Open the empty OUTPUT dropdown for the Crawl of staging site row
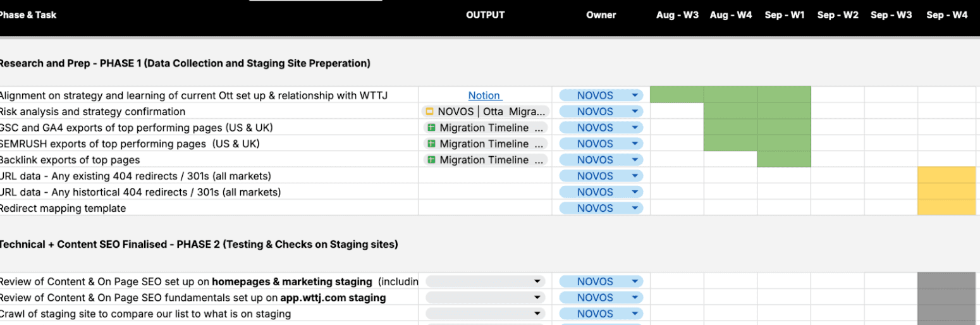 485,314
